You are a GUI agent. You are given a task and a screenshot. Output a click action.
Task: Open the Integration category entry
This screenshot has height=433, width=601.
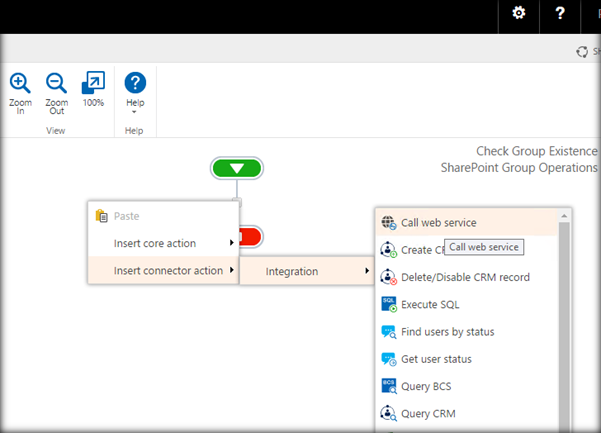pos(307,271)
